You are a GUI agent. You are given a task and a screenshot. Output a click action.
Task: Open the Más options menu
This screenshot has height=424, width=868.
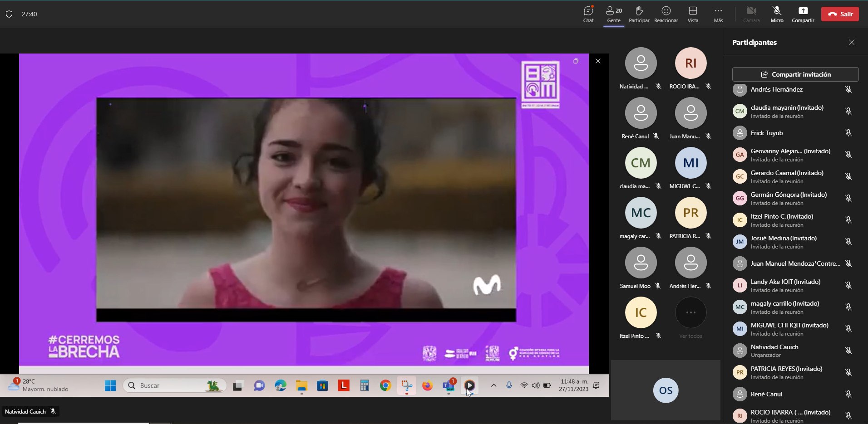click(x=718, y=14)
